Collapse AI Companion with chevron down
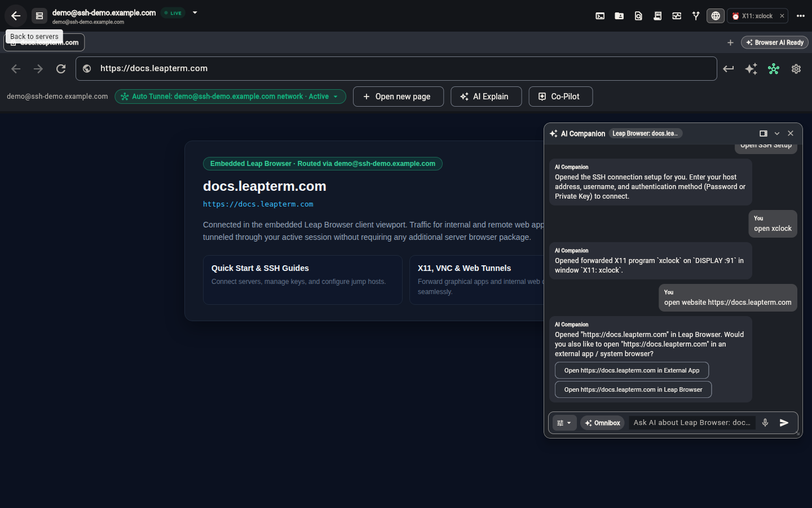This screenshot has width=812, height=508. pos(777,134)
